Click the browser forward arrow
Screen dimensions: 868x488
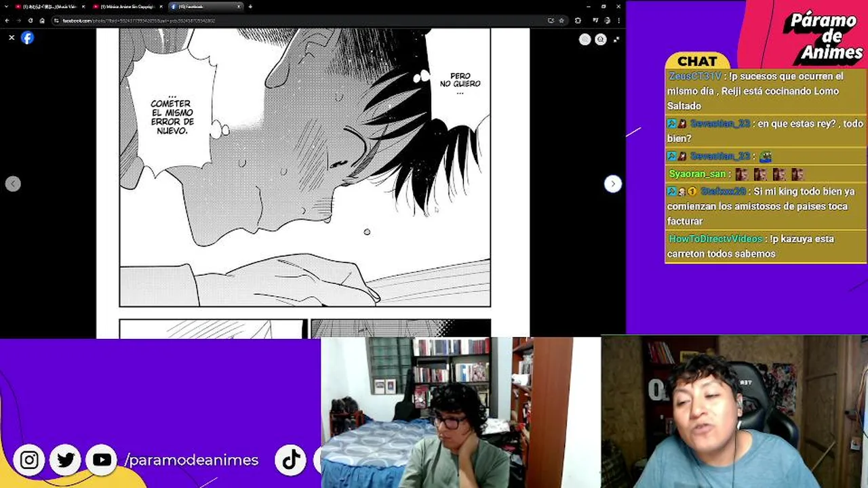[x=19, y=20]
